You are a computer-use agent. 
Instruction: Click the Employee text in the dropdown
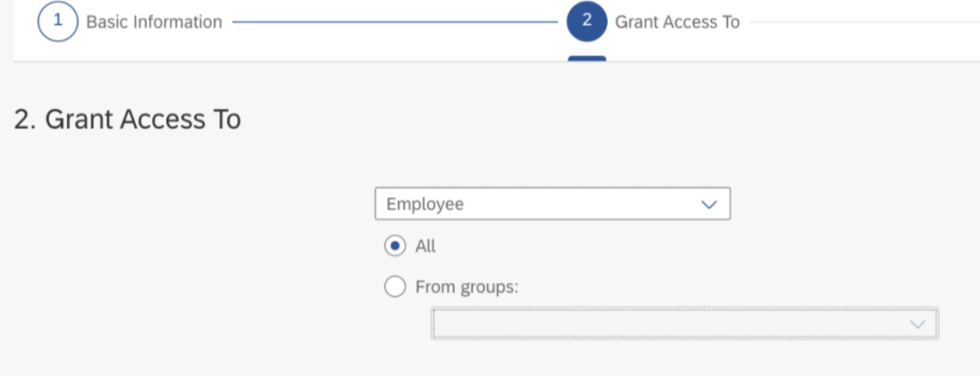click(425, 204)
